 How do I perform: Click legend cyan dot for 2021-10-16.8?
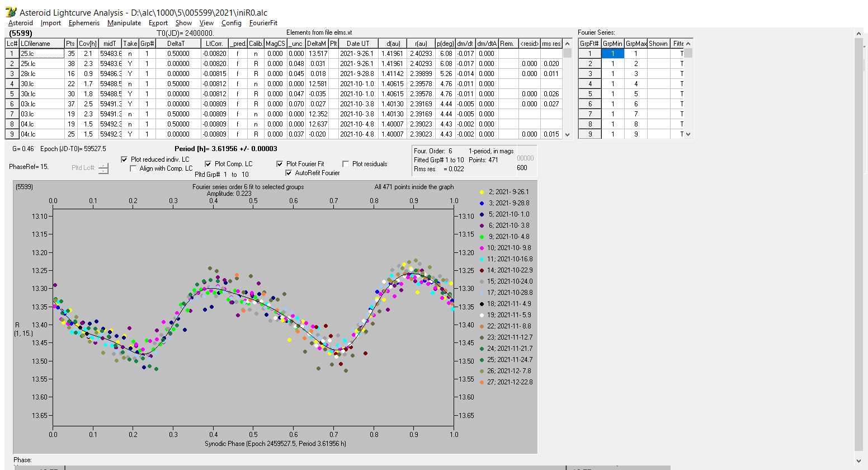[x=482, y=259]
